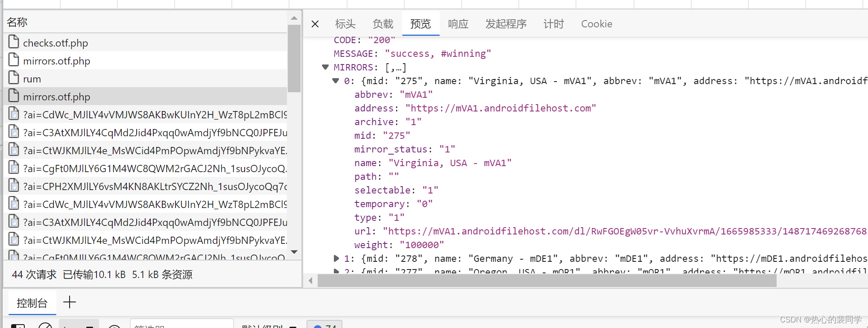The height and width of the screenshot is (328, 868).
Task: Click the type: "1" property
Action: pyautogui.click(x=380, y=217)
